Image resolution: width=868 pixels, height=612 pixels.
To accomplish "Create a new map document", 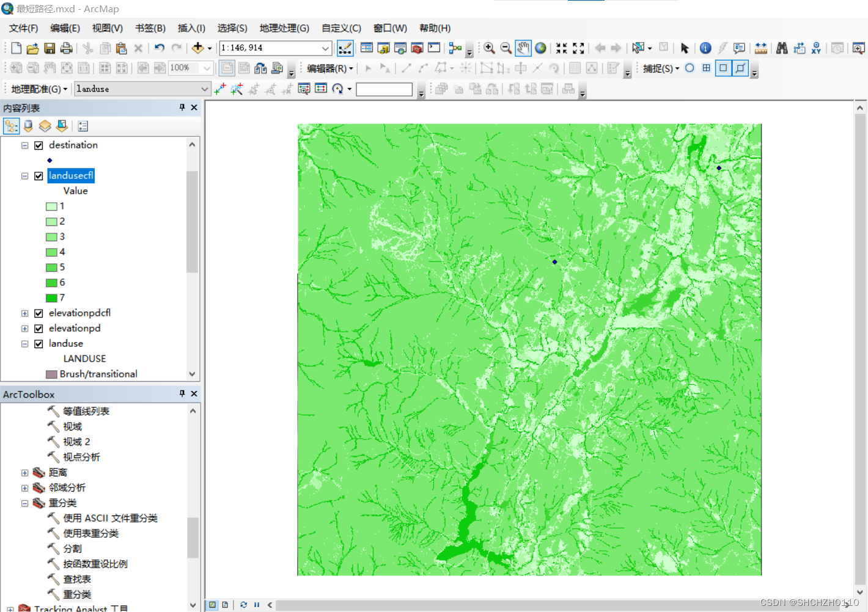I will click(17, 48).
